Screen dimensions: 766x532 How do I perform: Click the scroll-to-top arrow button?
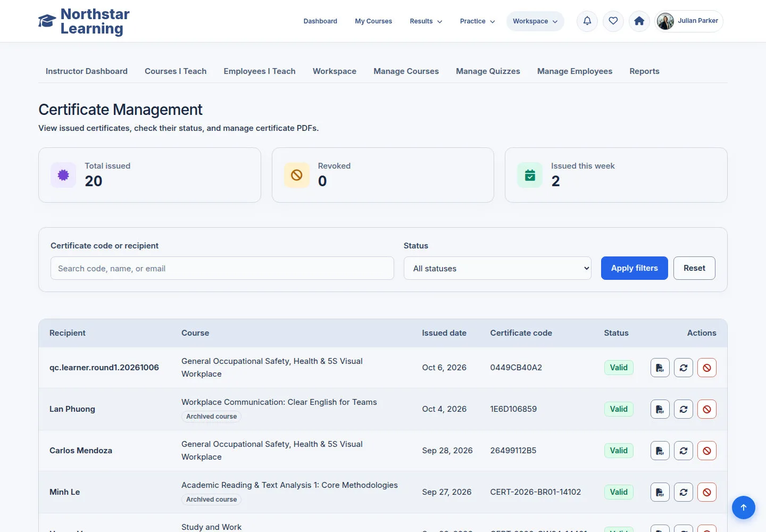(x=744, y=508)
